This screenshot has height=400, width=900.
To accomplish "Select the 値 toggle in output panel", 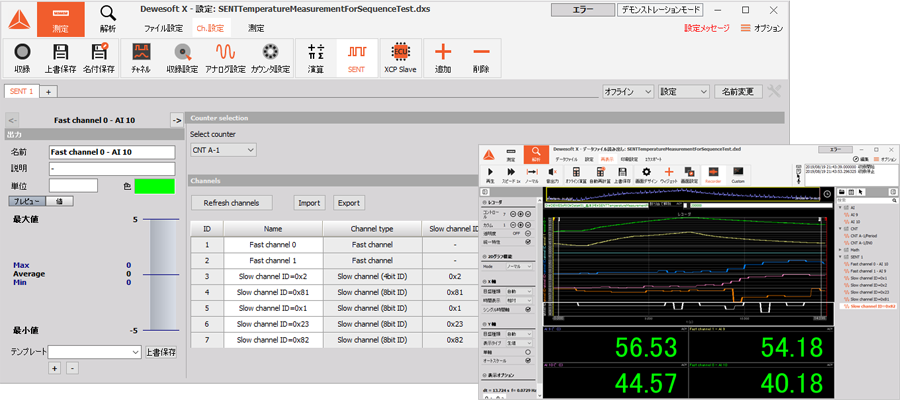I will click(59, 201).
